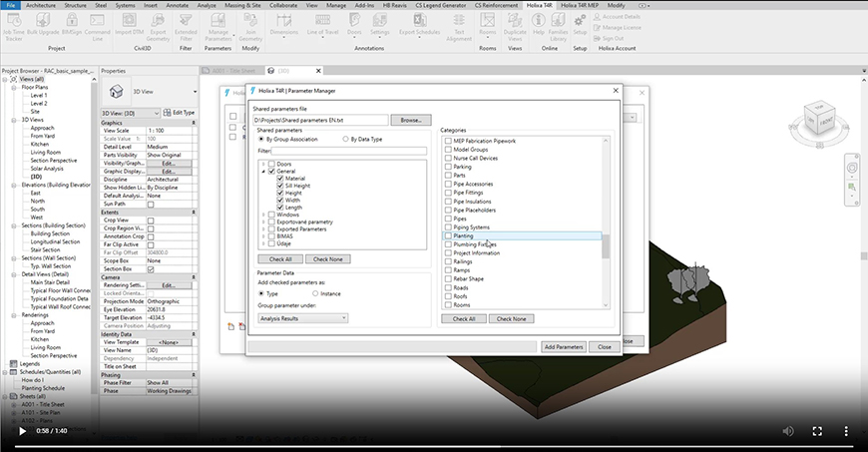Open annotation Settings in the ribbon
The width and height of the screenshot is (868, 452).
pos(380,25)
